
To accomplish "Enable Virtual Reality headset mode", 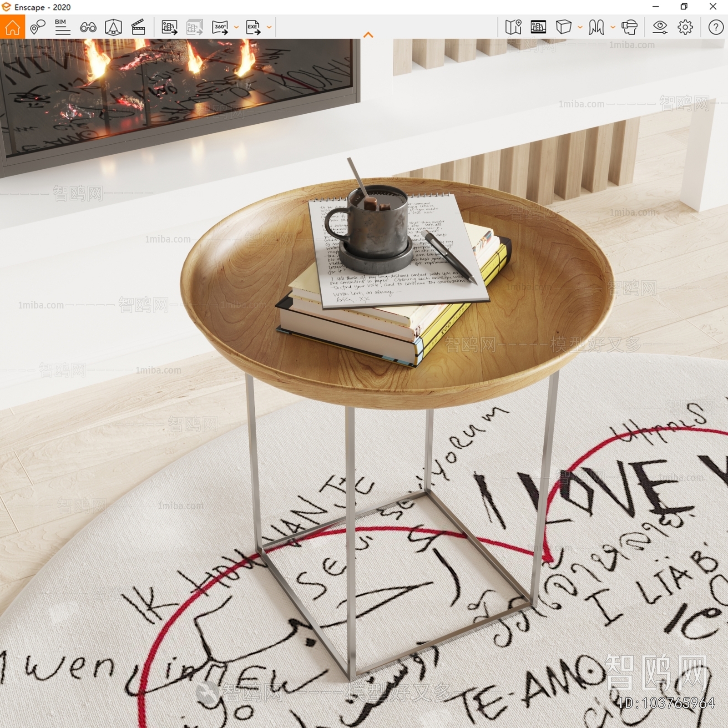I will tap(629, 27).
